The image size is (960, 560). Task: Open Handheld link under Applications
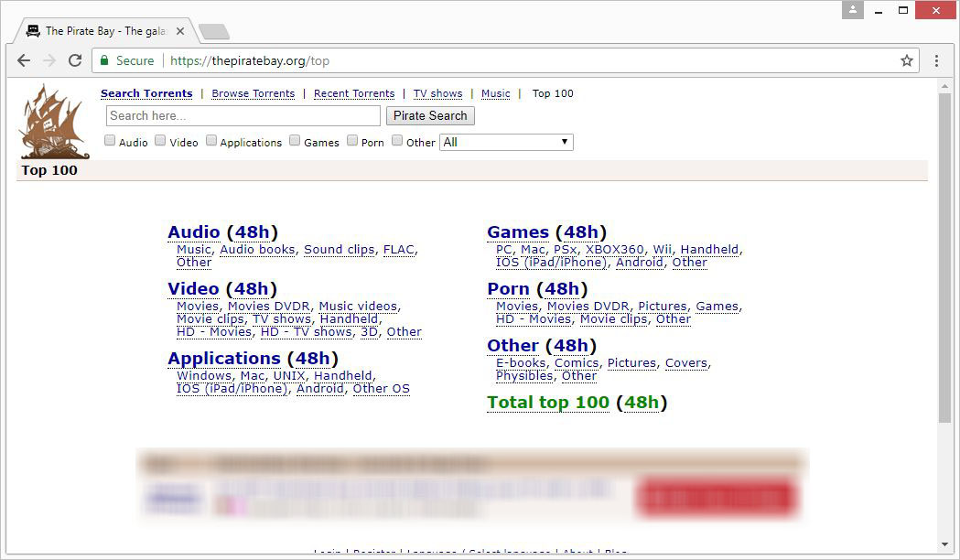pos(343,376)
